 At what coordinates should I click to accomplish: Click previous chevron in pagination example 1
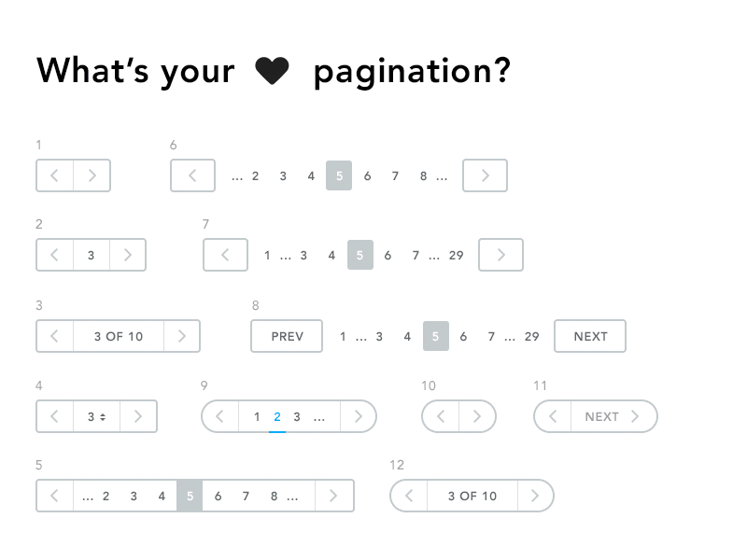tap(54, 175)
